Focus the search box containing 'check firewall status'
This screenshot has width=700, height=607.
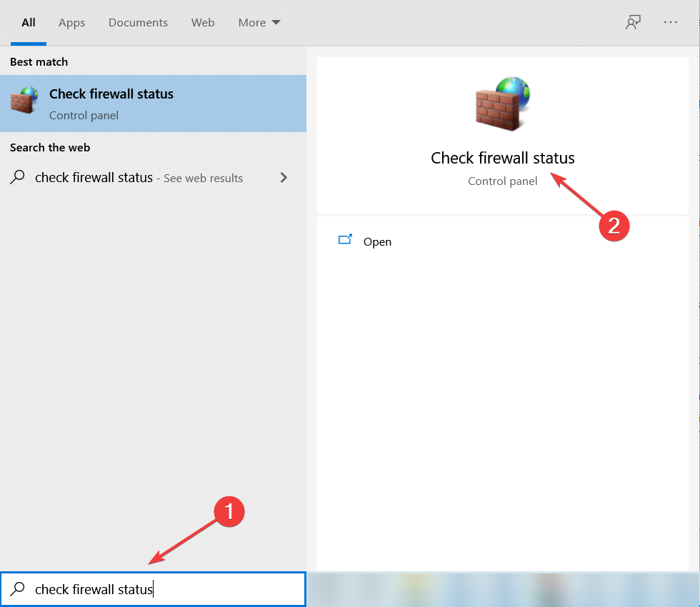coord(153,589)
